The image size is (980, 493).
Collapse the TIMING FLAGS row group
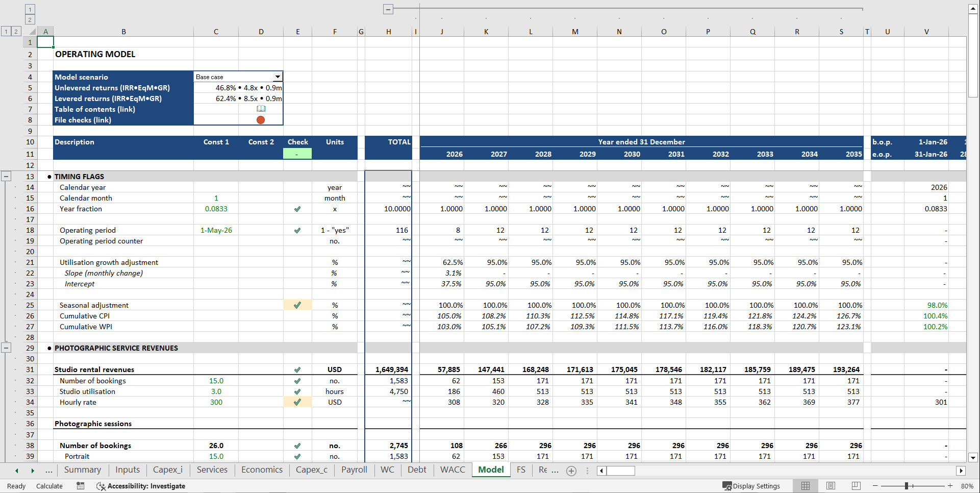(6, 176)
